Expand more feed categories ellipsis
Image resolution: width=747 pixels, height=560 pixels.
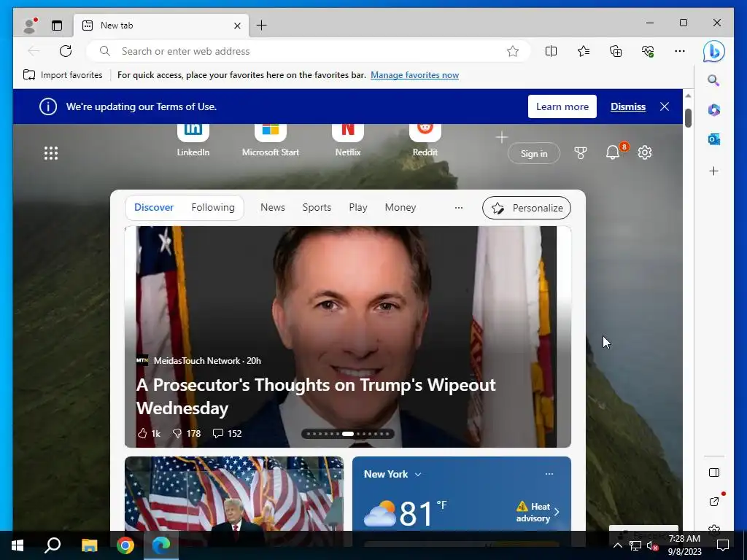click(x=458, y=208)
